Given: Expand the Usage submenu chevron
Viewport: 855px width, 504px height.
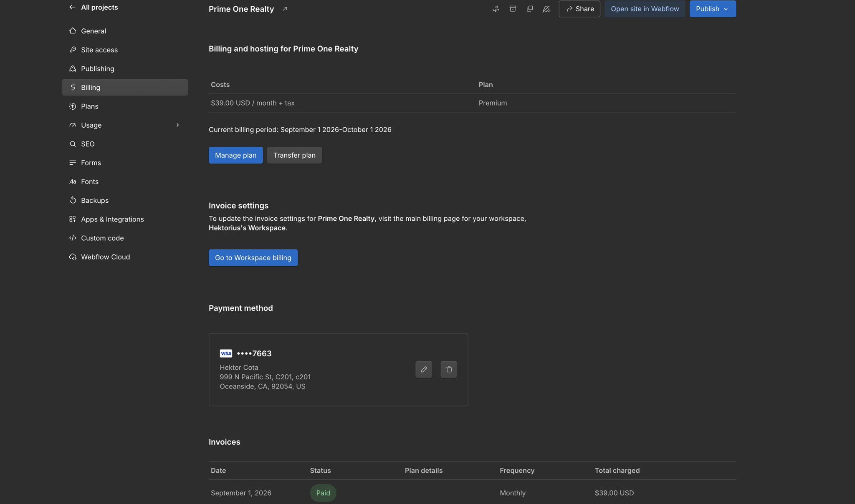Looking at the screenshot, I should [177, 125].
